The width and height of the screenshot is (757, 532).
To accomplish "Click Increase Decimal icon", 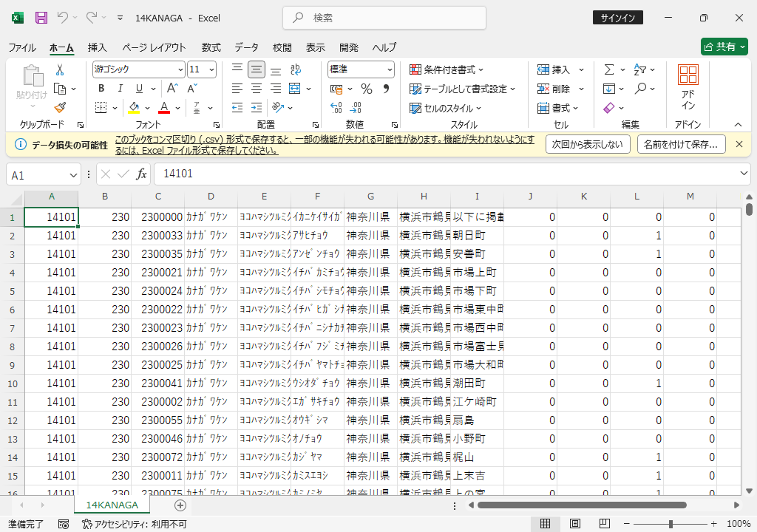I will pos(336,108).
